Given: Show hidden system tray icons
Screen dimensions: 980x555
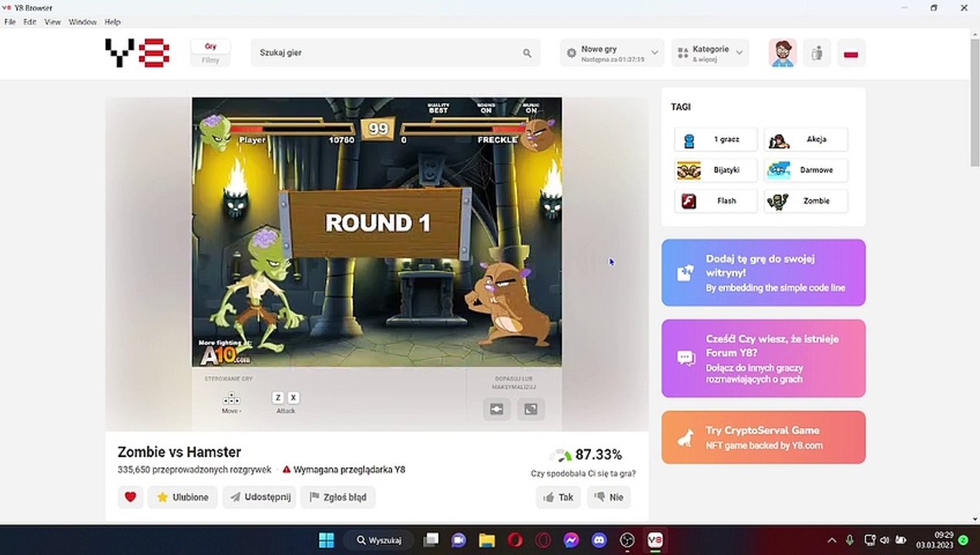Looking at the screenshot, I should (832, 540).
